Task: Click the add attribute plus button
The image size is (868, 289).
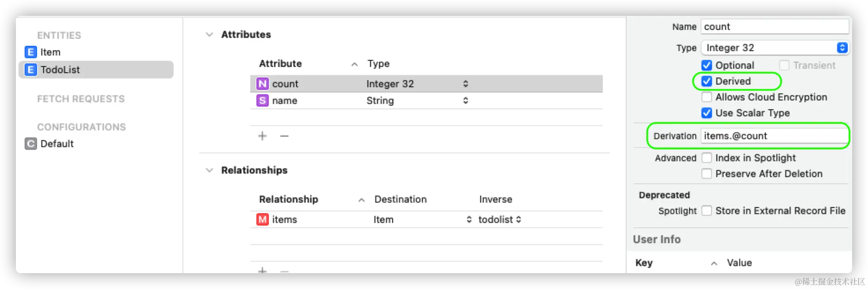Action: point(262,136)
